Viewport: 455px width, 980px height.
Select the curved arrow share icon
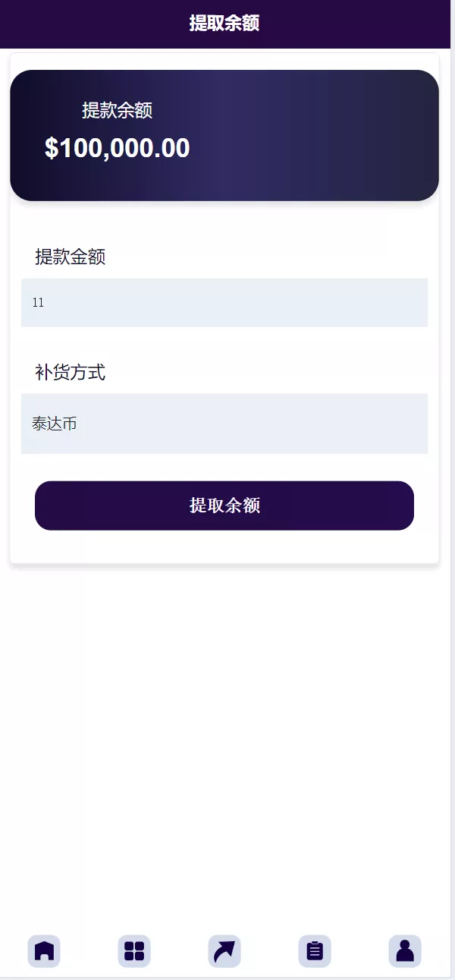[x=224, y=951]
